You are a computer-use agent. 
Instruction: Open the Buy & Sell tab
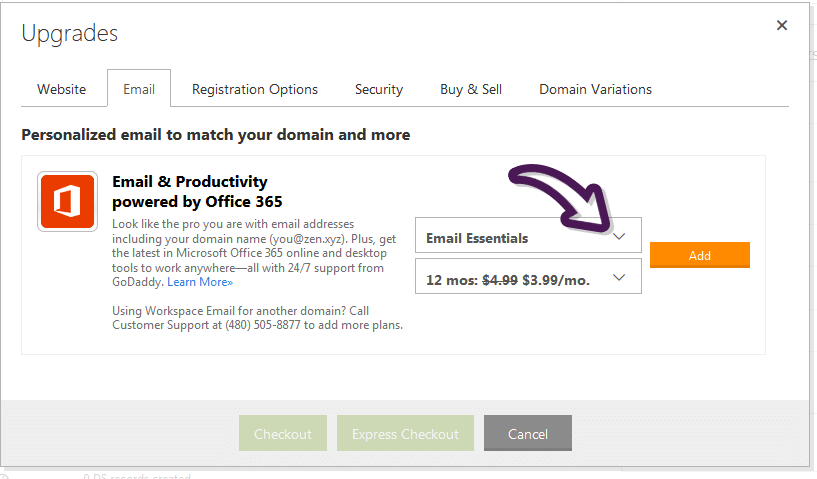point(471,89)
